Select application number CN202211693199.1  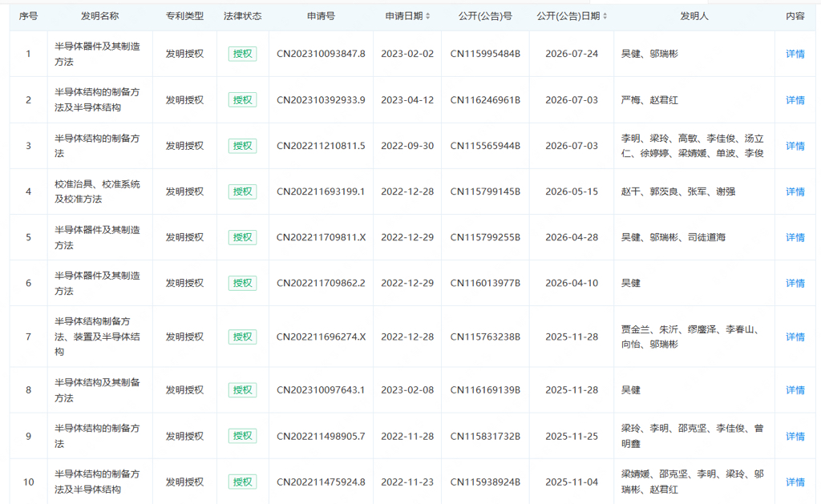(x=321, y=192)
